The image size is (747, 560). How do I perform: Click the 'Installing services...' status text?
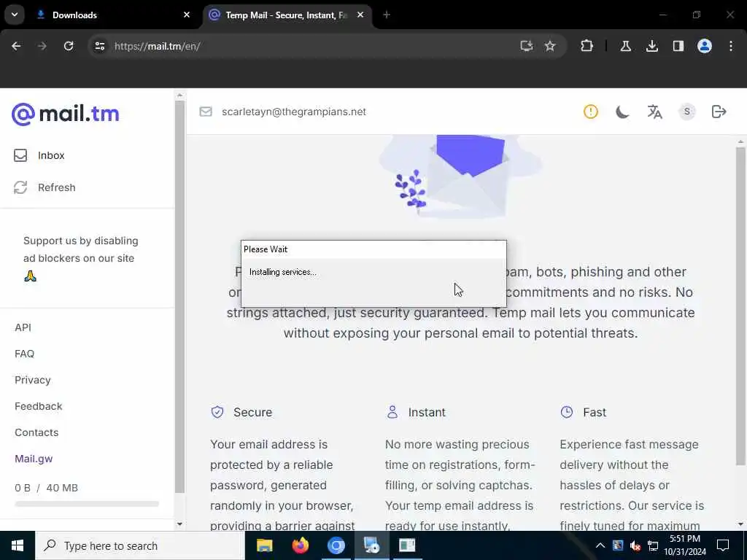pos(282,272)
